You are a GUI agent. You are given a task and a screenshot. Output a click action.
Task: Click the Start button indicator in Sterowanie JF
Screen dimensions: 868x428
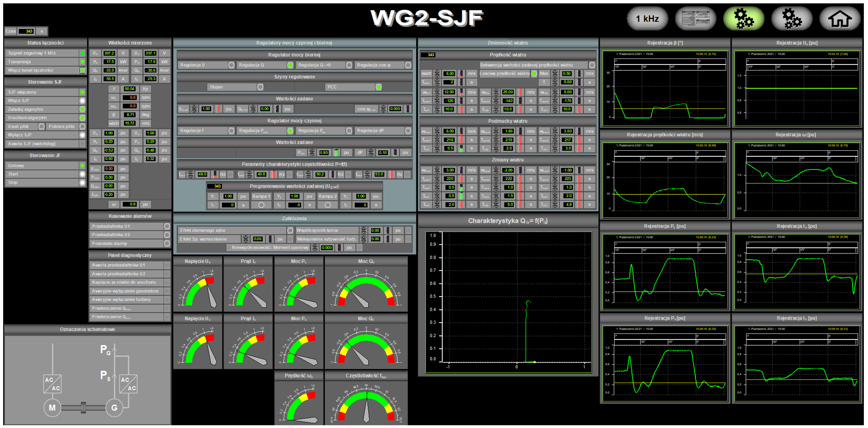[x=82, y=174]
